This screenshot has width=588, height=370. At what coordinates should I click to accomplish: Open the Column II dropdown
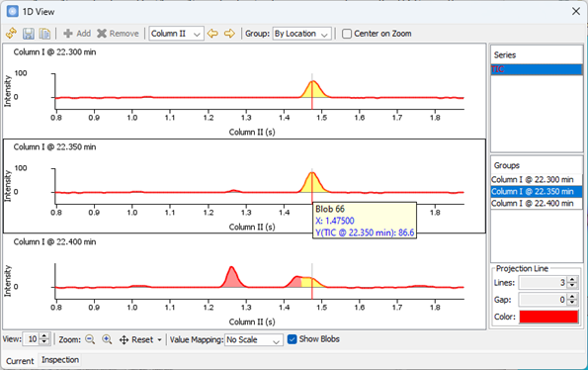coord(176,34)
